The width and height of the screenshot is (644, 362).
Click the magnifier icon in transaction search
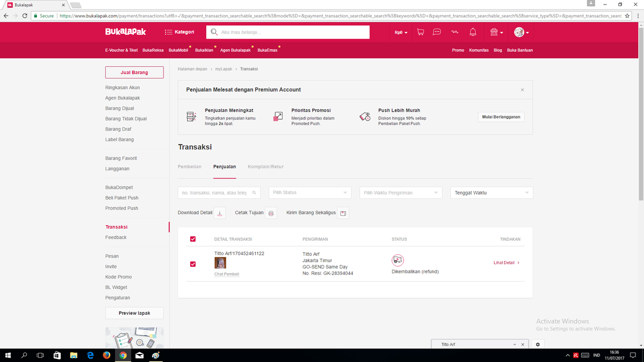[255, 193]
